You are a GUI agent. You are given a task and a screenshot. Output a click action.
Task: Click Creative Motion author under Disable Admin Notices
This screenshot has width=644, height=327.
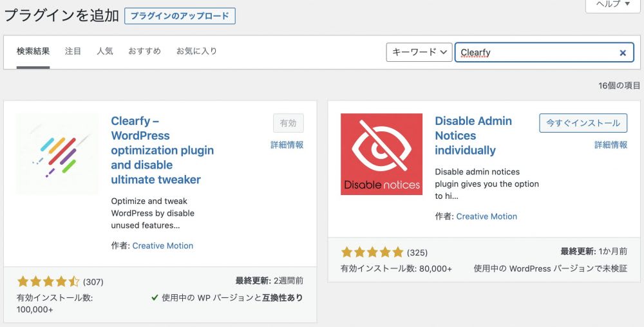click(487, 216)
